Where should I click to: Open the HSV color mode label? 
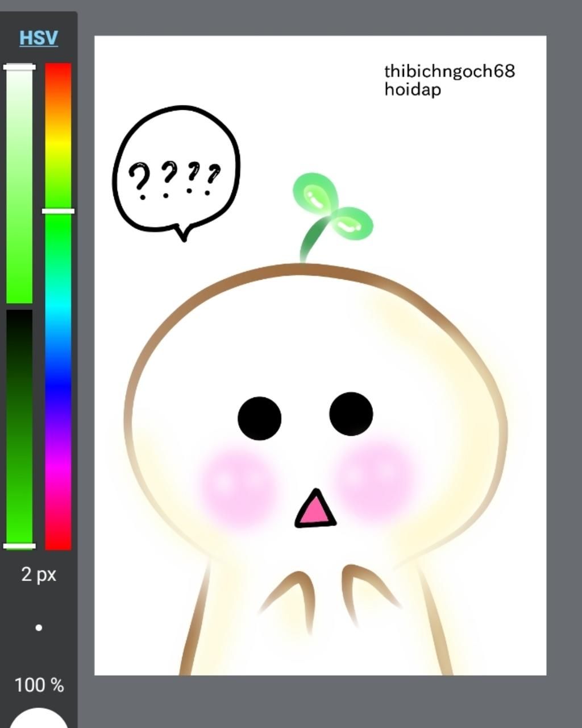pos(39,38)
